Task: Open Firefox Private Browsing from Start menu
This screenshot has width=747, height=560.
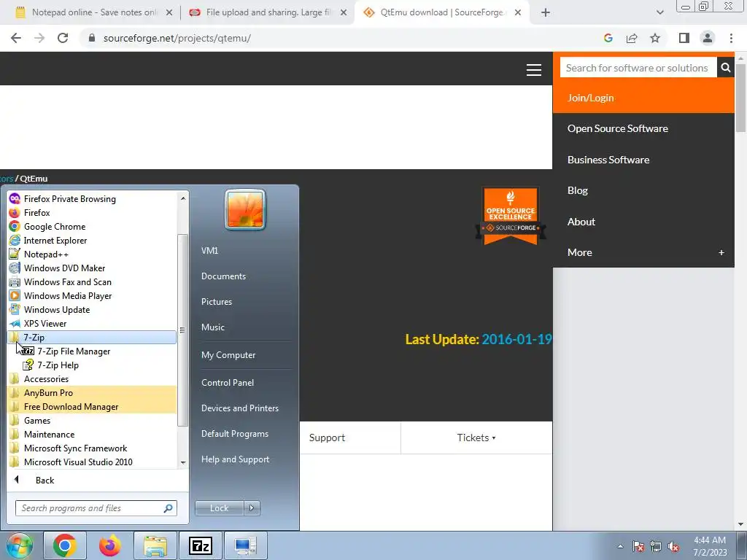Action: pyautogui.click(x=69, y=199)
